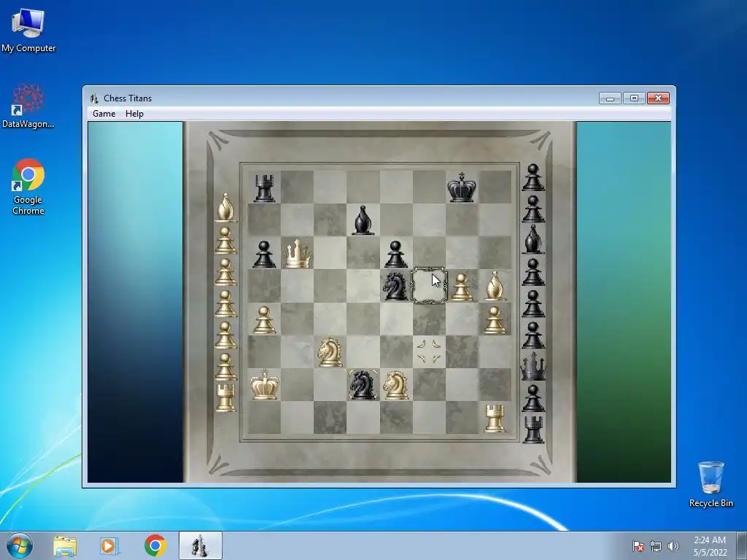This screenshot has height=560, width=747.
Task: Open the Recycle Bin
Action: tap(711, 484)
